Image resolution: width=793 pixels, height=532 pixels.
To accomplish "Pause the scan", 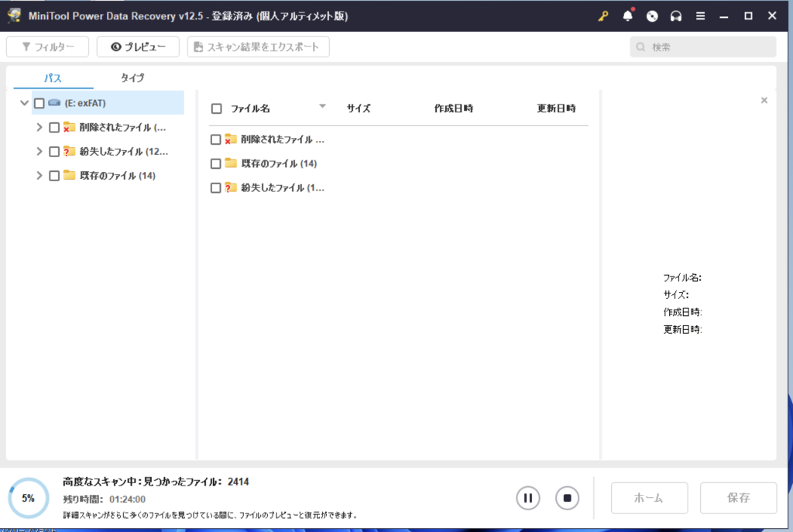I will pyautogui.click(x=528, y=498).
